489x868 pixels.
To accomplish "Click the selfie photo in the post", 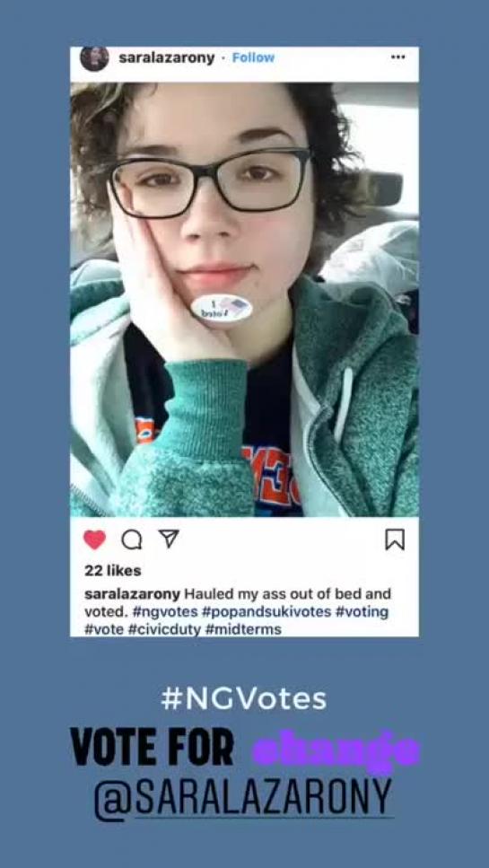I will (x=244, y=300).
